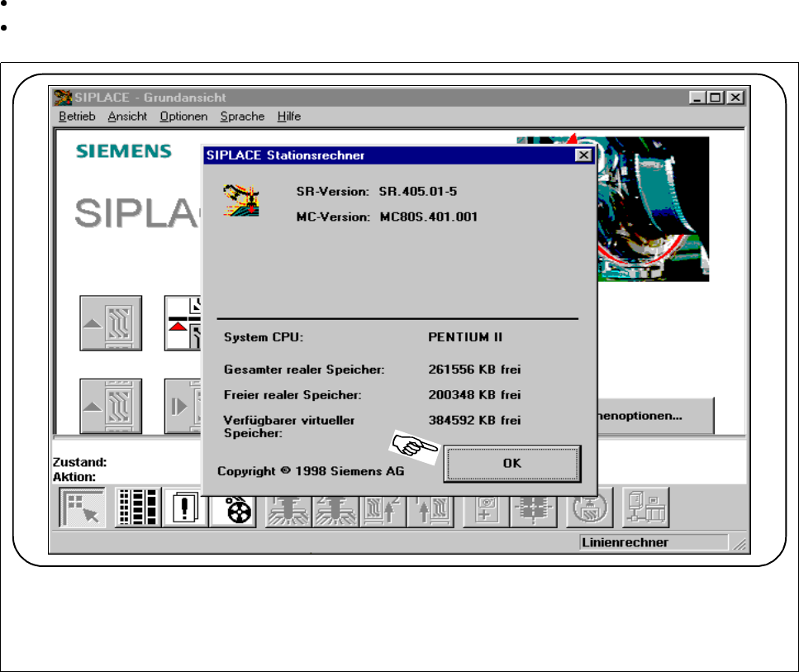This screenshot has height=672, width=799.
Task: Click the PENTIUM II CPU value
Action: [x=464, y=337]
